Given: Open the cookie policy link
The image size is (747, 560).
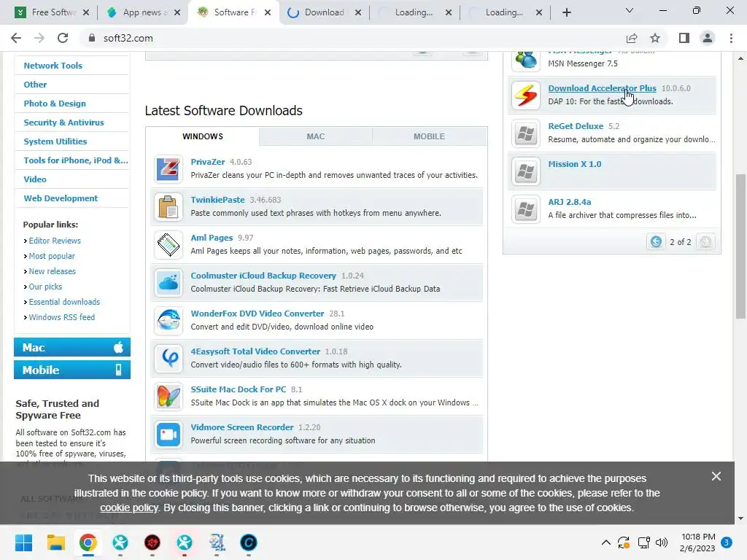Looking at the screenshot, I should 129,507.
